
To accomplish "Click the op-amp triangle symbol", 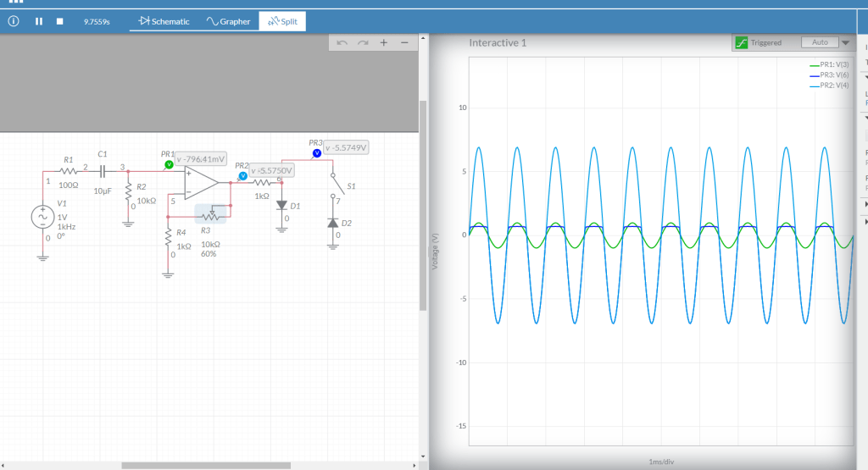I will (200, 182).
